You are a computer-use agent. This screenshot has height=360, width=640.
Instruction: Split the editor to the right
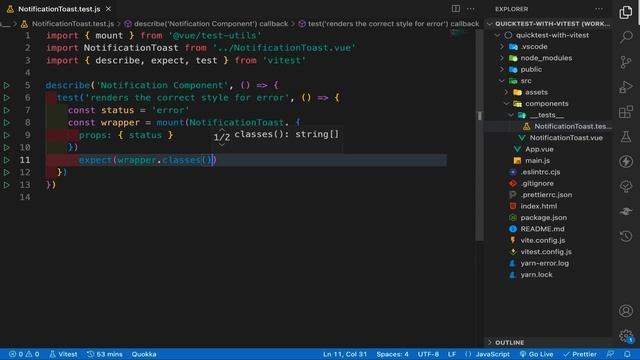(456, 9)
